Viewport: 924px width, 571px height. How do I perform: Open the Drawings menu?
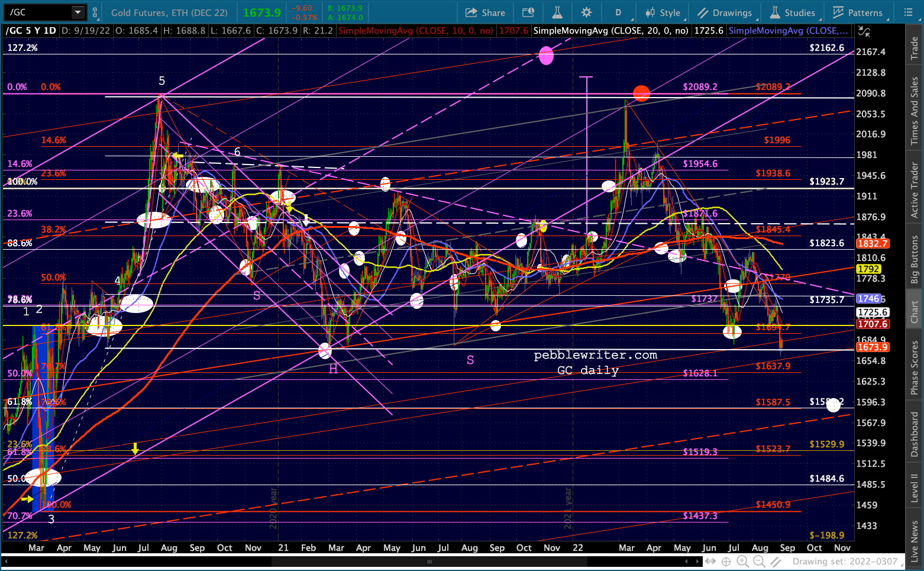[725, 12]
